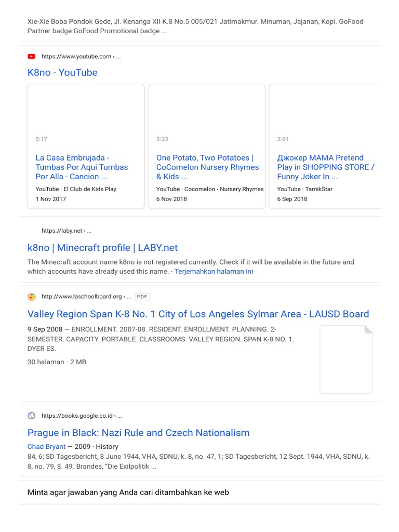This screenshot has width=399, height=532.
Task: Click Minta agar jawaban ditambahkan ke web
Action: pos(128,493)
